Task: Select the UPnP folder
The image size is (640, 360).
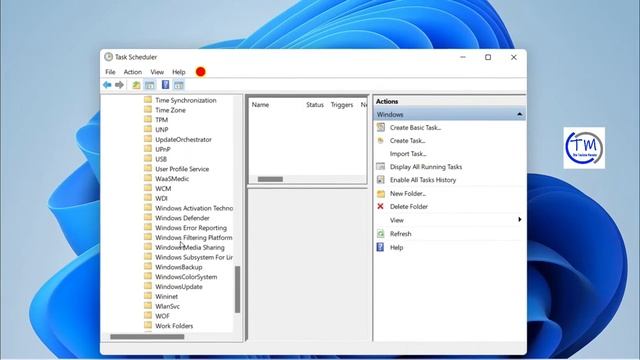Action: [163, 149]
